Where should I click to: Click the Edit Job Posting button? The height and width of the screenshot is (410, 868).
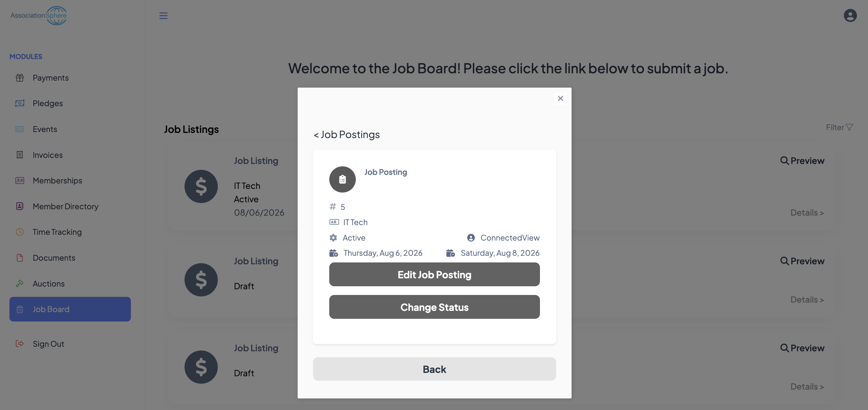click(434, 274)
